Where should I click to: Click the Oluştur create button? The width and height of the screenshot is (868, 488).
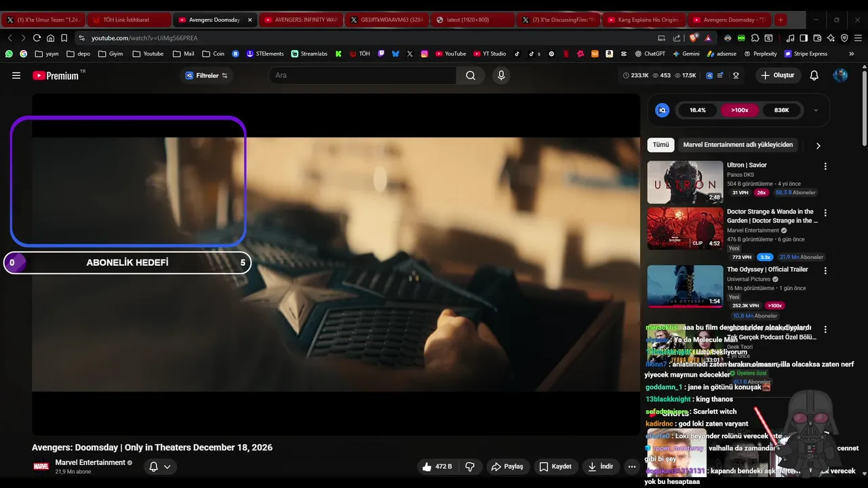777,75
